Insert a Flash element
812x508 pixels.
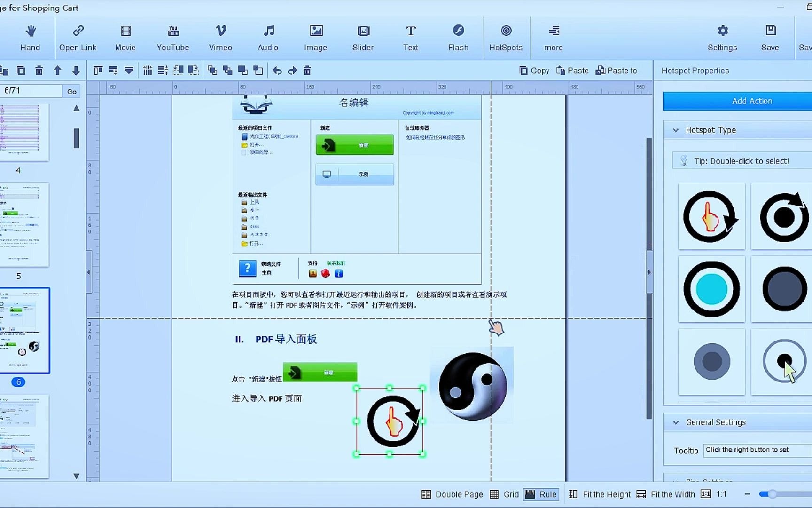[x=458, y=38]
